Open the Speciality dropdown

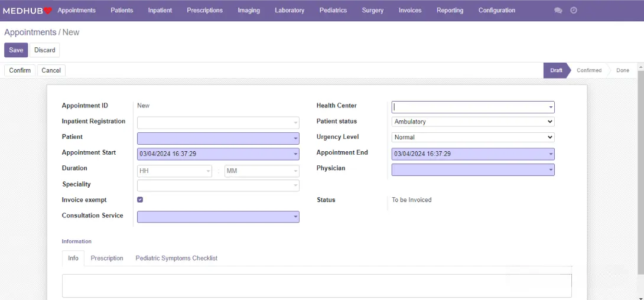(x=218, y=185)
